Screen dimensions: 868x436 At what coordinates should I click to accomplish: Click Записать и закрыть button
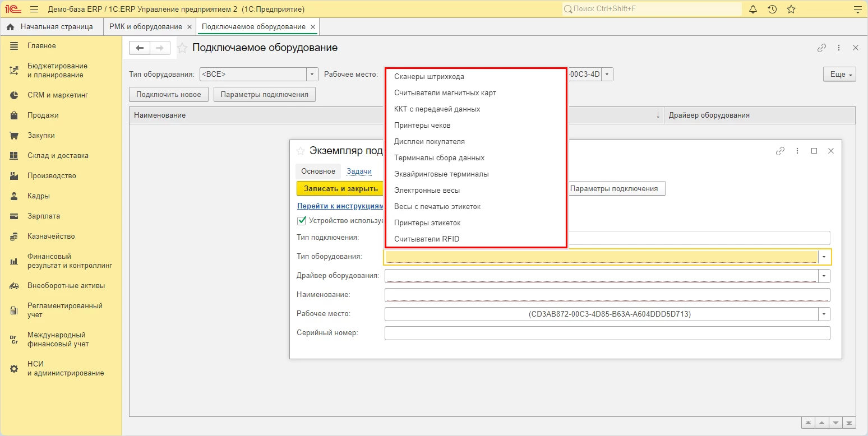[340, 188]
